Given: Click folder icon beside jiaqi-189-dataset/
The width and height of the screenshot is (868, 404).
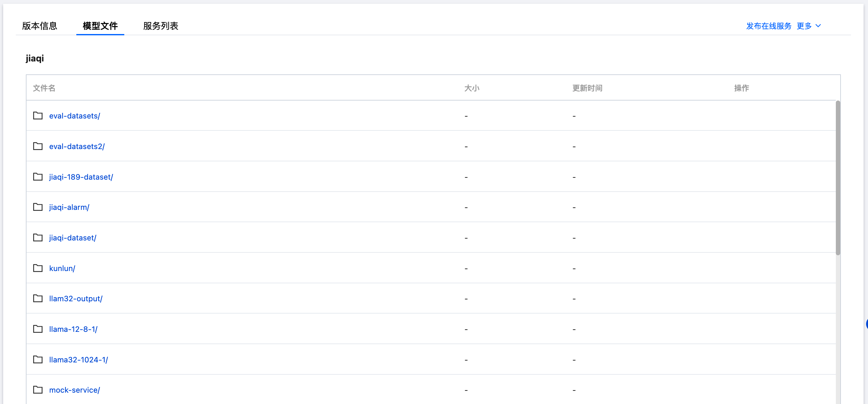Looking at the screenshot, I should 38,177.
